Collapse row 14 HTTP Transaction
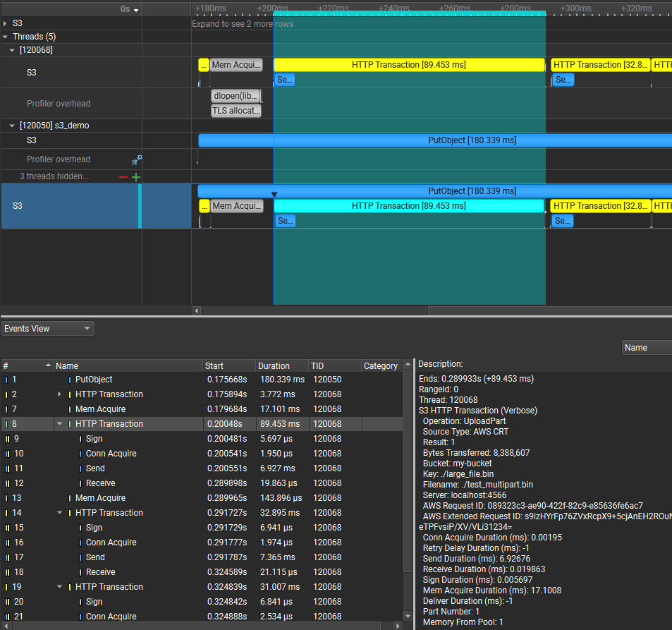The height and width of the screenshot is (630, 672). 59,513
